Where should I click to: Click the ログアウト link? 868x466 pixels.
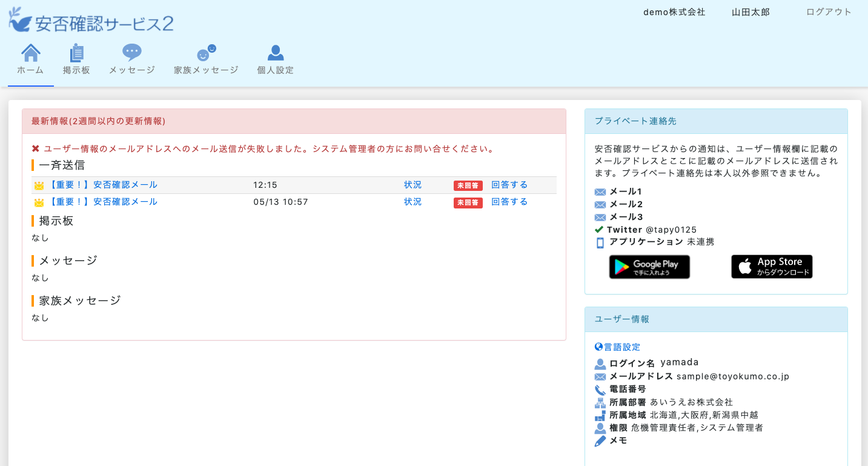[x=829, y=12]
